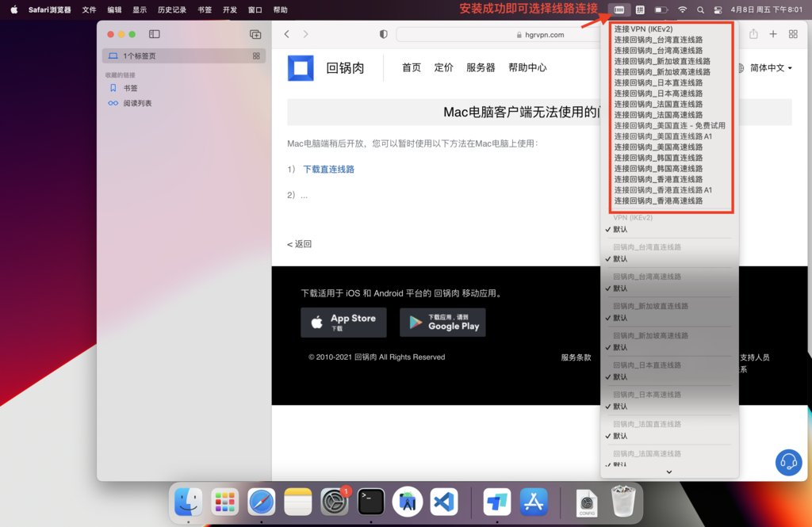Expand VPN menu with bottom chevron arrow
This screenshot has width=812, height=527.
(669, 472)
